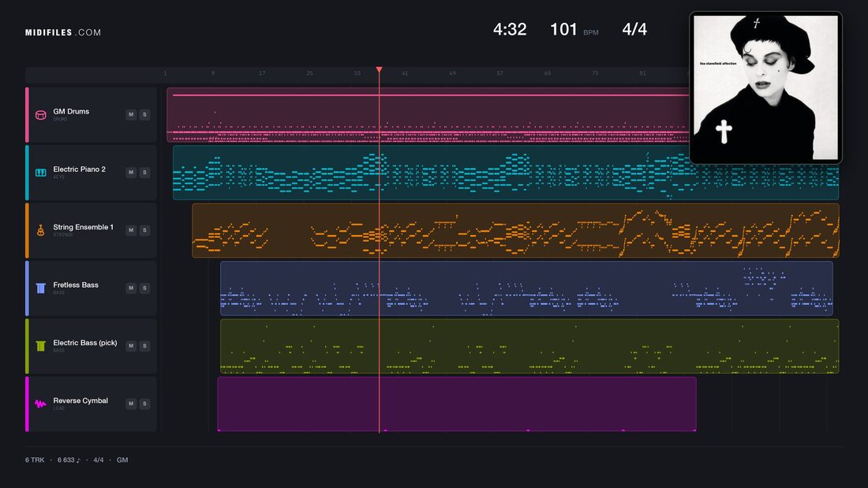Select the Reverse Cymbal track name
868x488 pixels.
(80, 400)
